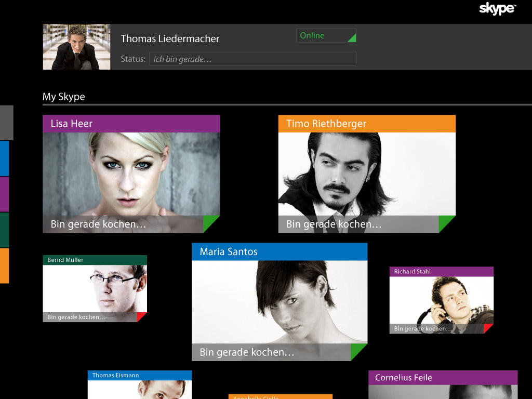Select the blue sidebar tab

pyautogui.click(x=4, y=158)
